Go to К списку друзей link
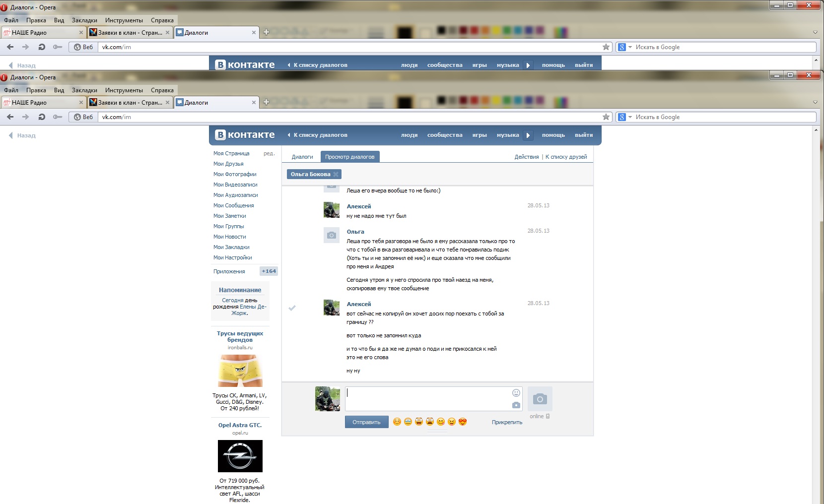The height and width of the screenshot is (504, 824). pos(566,157)
